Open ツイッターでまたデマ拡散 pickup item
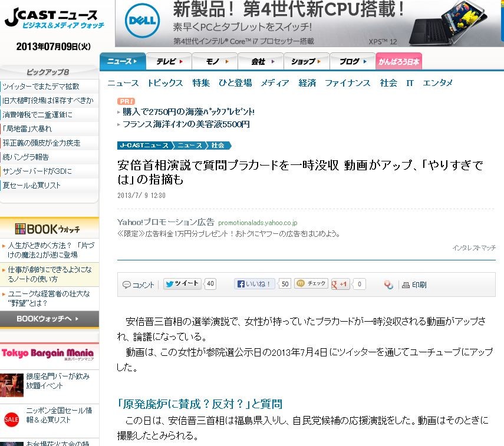The height and width of the screenshot is (446, 504). pos(41,87)
